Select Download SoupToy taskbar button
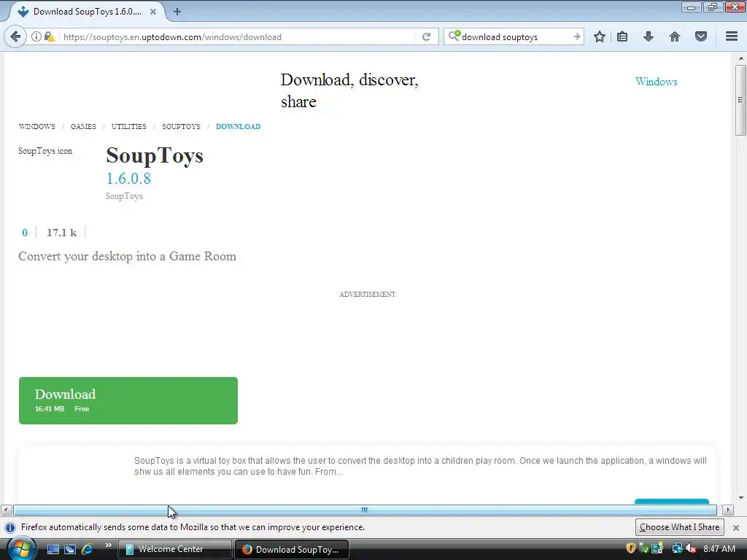 [x=292, y=549]
